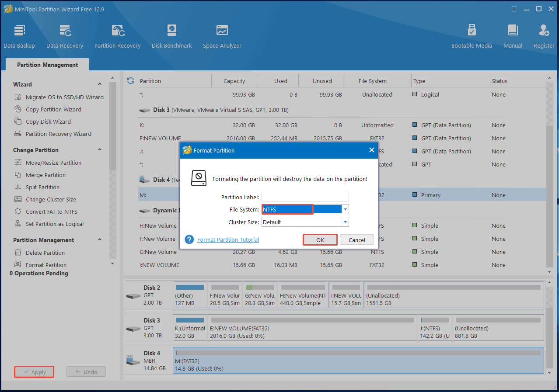Select the Disk 3 icon in the disk map
559x392 pixels.
point(133,328)
